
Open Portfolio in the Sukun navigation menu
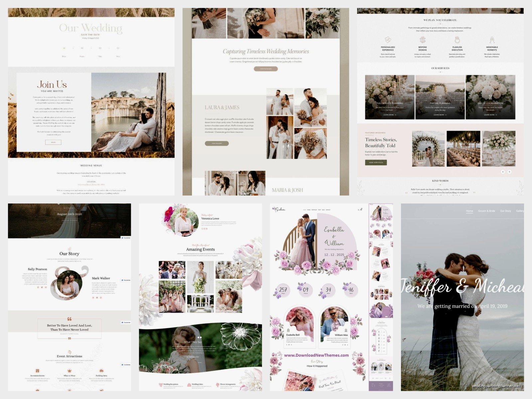pyautogui.click(x=314, y=210)
